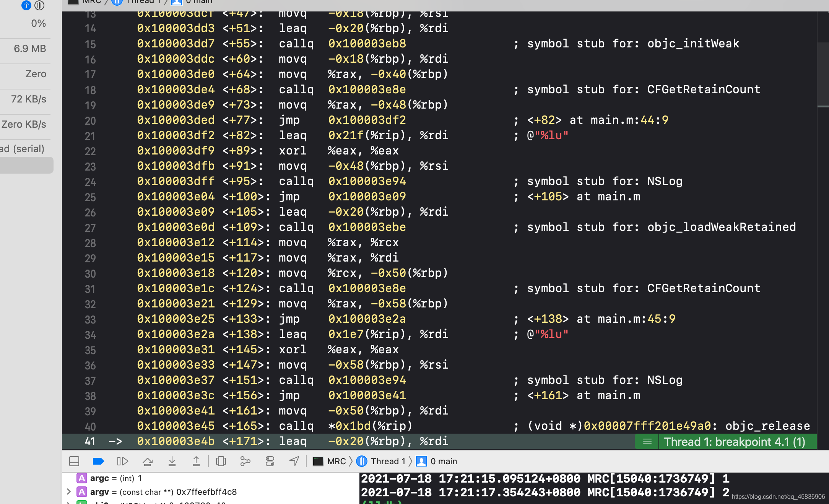Click the console log line ending in 1
Screen dimensions: 829x504
546,479
